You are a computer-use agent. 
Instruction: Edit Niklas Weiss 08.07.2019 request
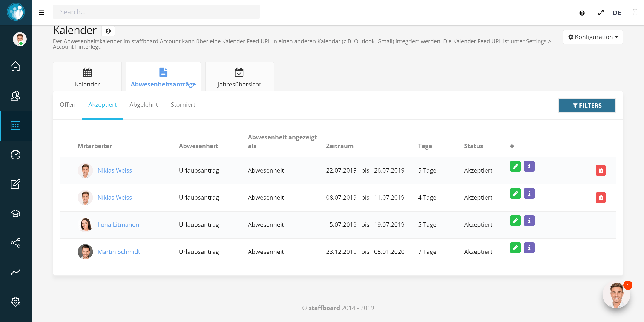515,193
